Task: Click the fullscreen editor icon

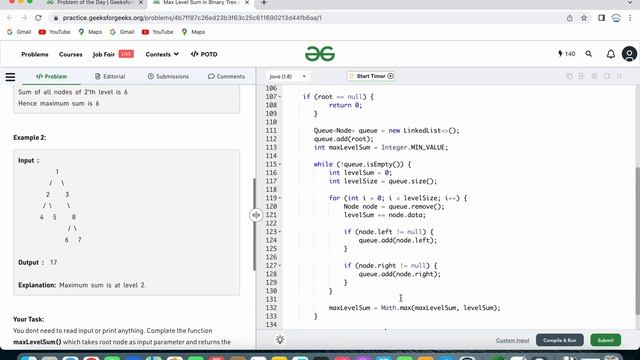Action: click(619, 76)
